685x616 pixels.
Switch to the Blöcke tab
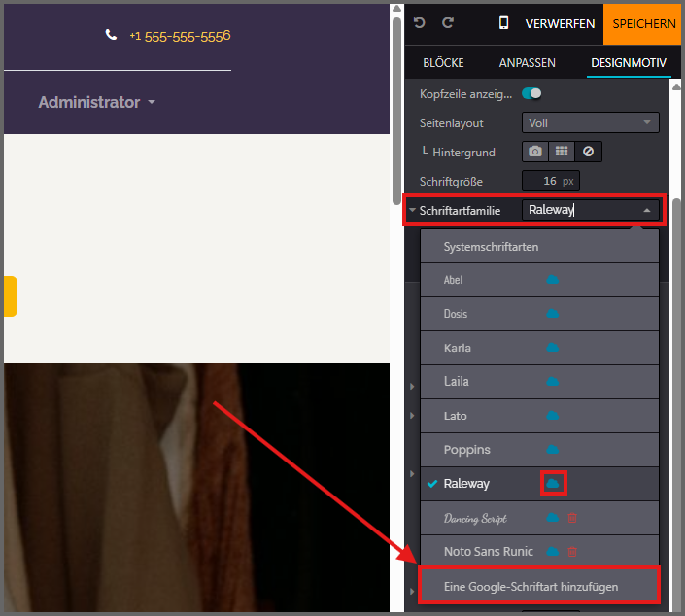(x=443, y=62)
